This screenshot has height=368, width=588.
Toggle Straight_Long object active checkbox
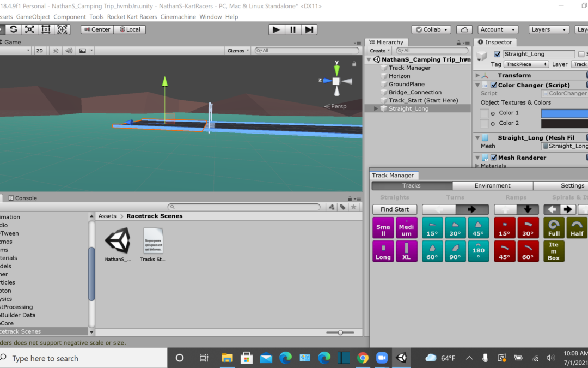pyautogui.click(x=497, y=54)
